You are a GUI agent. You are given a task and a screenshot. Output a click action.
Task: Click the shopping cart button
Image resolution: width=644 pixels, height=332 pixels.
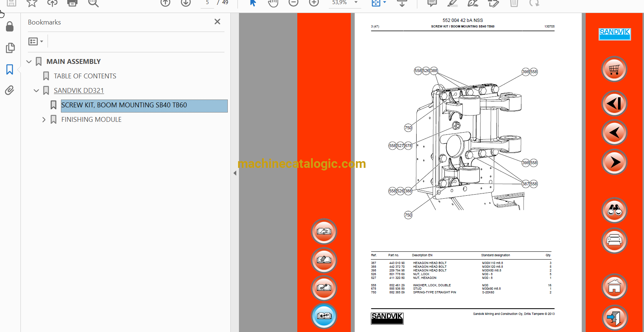(x=614, y=69)
